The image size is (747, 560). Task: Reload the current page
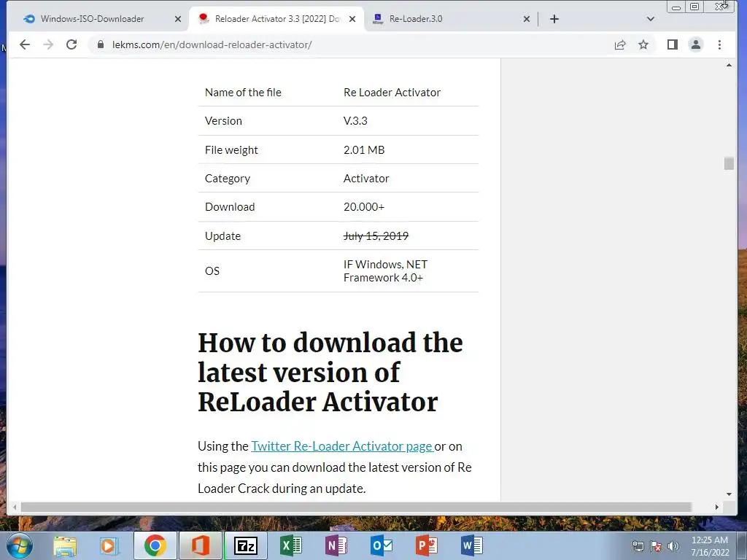click(71, 44)
